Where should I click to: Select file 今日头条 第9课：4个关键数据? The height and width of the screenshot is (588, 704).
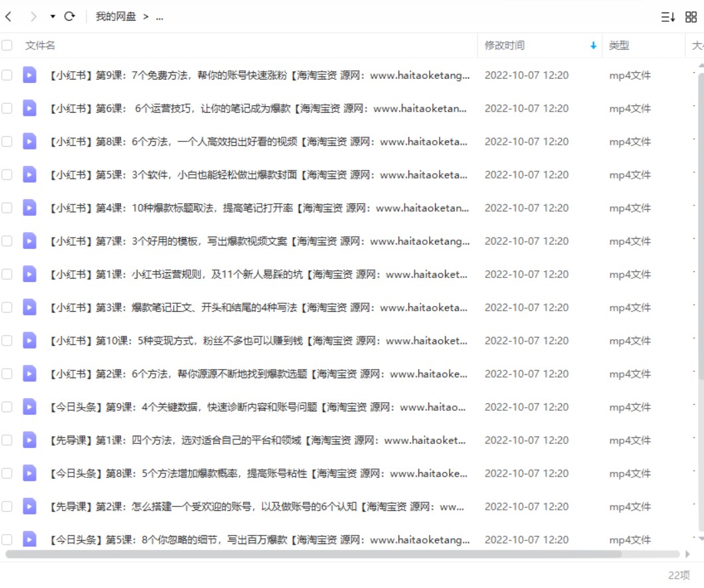point(258,407)
